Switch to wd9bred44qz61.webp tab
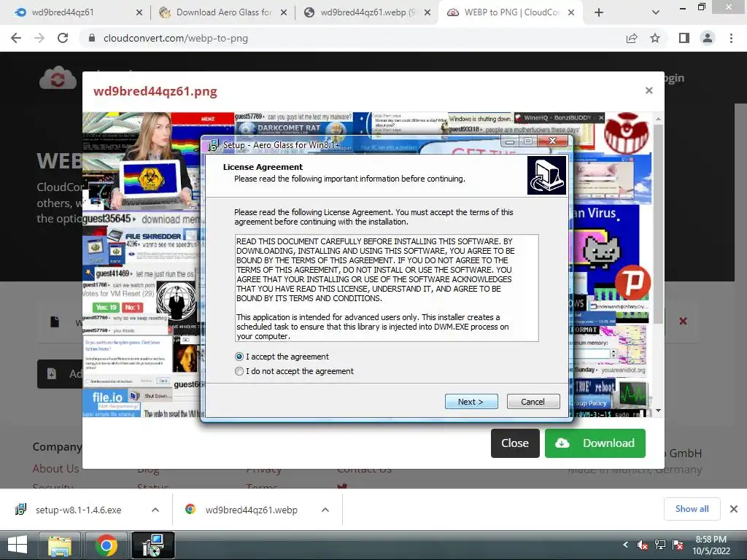747x560 pixels. (366, 12)
